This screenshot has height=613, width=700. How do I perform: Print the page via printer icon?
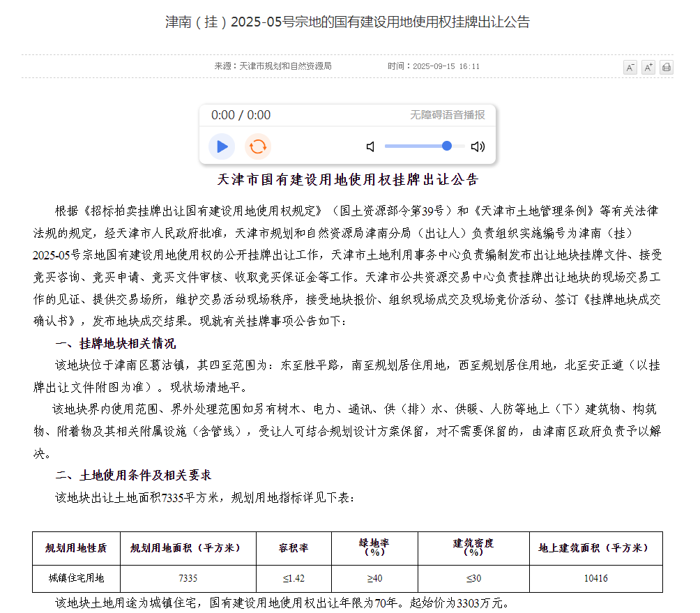[667, 68]
